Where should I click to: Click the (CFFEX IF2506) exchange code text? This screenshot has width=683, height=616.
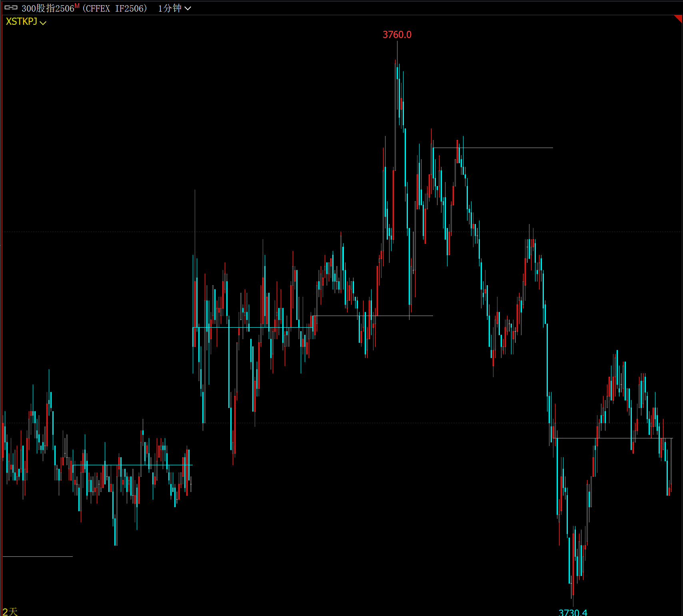pyautogui.click(x=115, y=8)
